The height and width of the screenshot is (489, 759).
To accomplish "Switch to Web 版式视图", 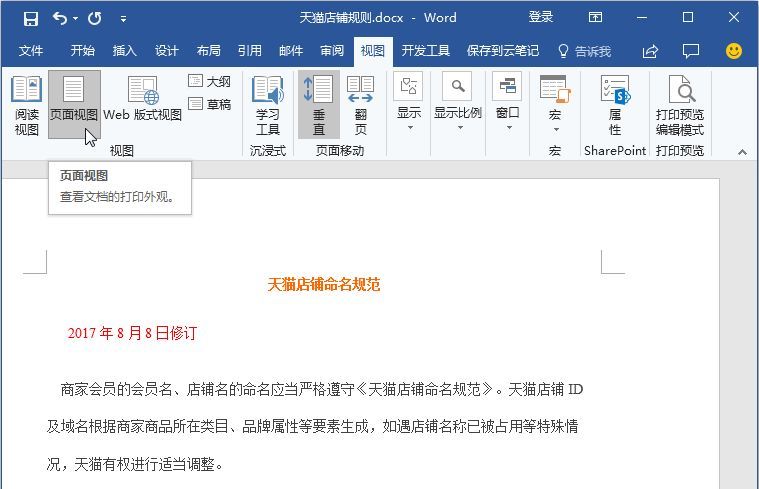I will [x=142, y=98].
